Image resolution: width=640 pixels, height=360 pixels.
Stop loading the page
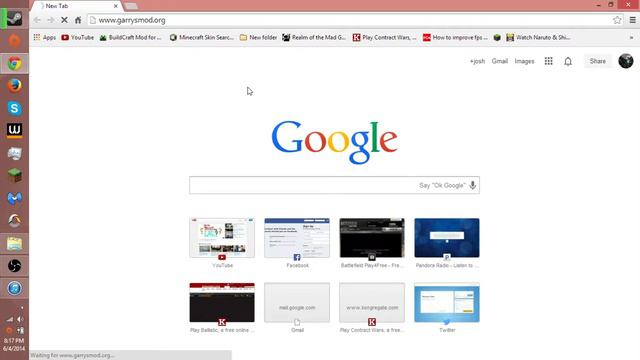click(64, 20)
